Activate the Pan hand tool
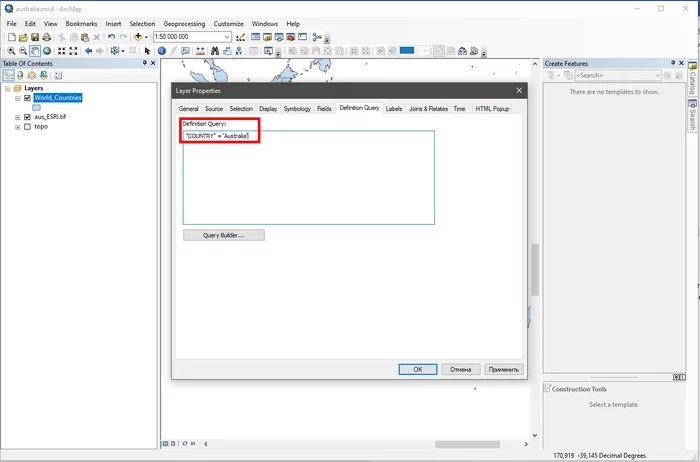This screenshot has height=462, width=700. [35, 51]
